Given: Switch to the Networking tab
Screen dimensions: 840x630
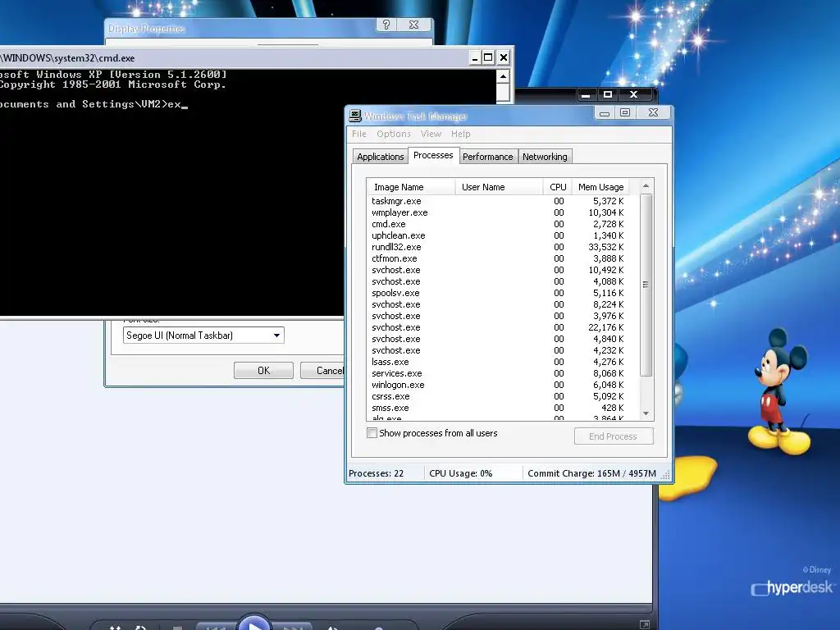Looking at the screenshot, I should point(545,157).
